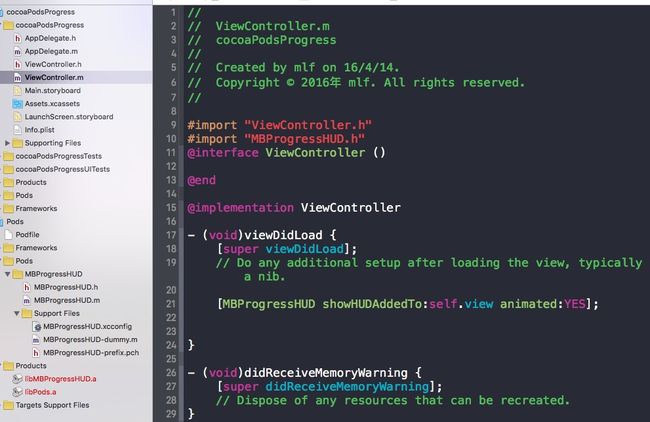Click didReceiveMemoryWarning method name
The height and width of the screenshot is (422, 650).
pos(326,373)
